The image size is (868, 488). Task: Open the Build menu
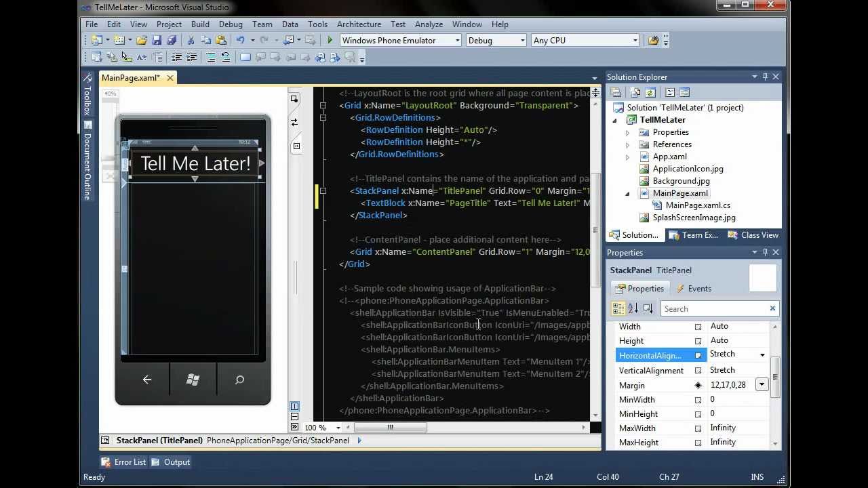pos(200,24)
